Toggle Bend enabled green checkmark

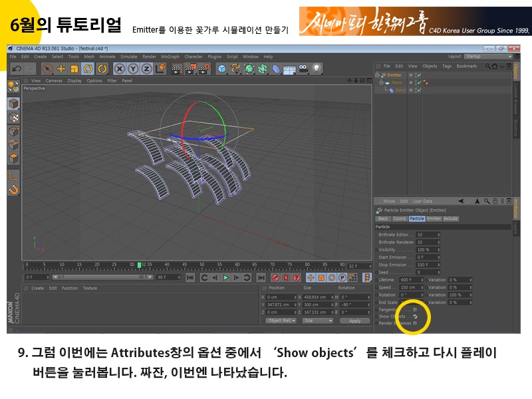coord(420,90)
